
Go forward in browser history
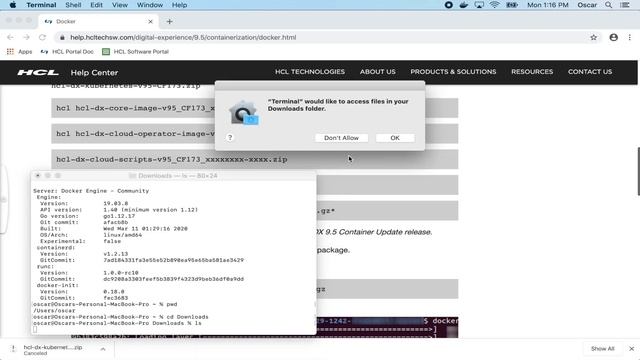tap(26, 37)
